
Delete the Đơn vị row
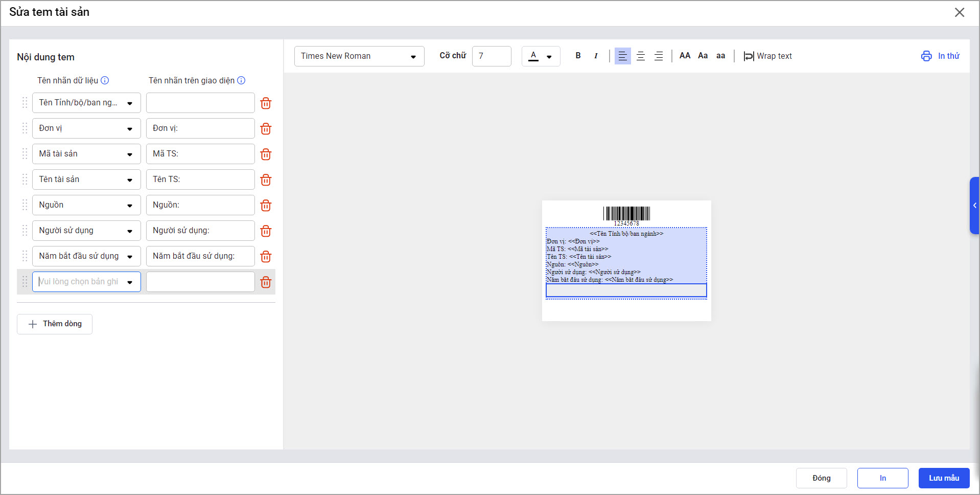pyautogui.click(x=266, y=128)
